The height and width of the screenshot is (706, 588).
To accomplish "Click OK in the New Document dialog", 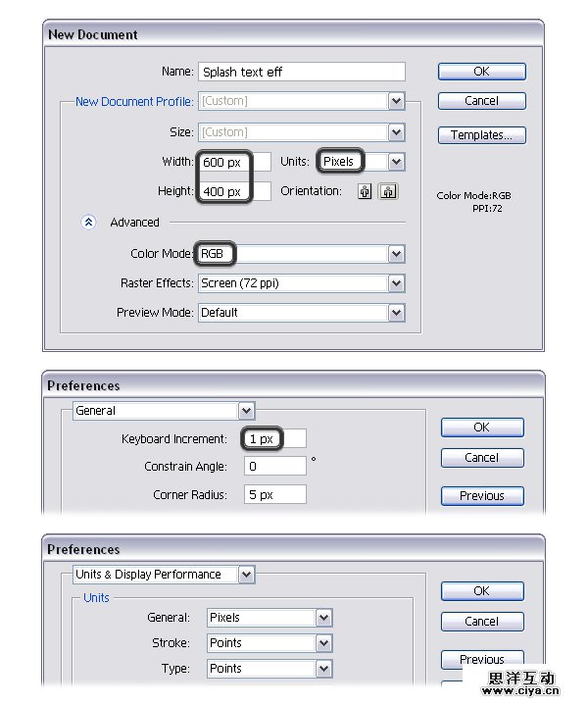I will click(481, 72).
